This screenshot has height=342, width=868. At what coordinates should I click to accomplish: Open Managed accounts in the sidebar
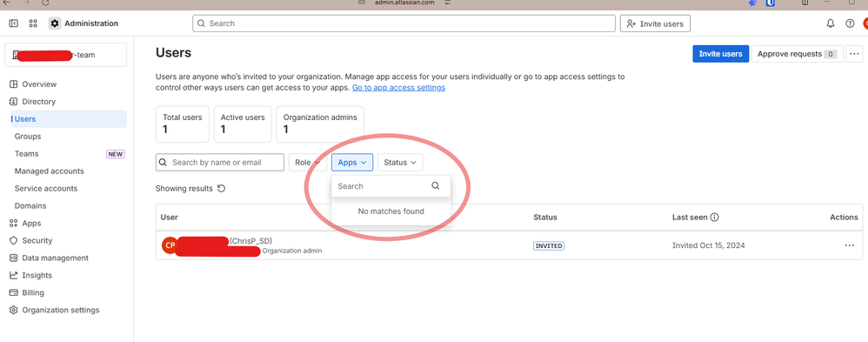click(50, 171)
